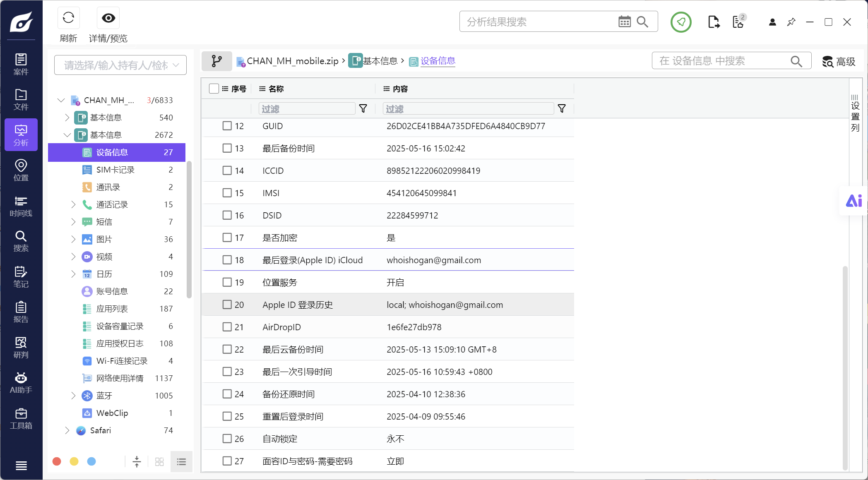The image size is (868, 480).
Task: Open 工具箱 in left sidebar
Action: tap(21, 419)
